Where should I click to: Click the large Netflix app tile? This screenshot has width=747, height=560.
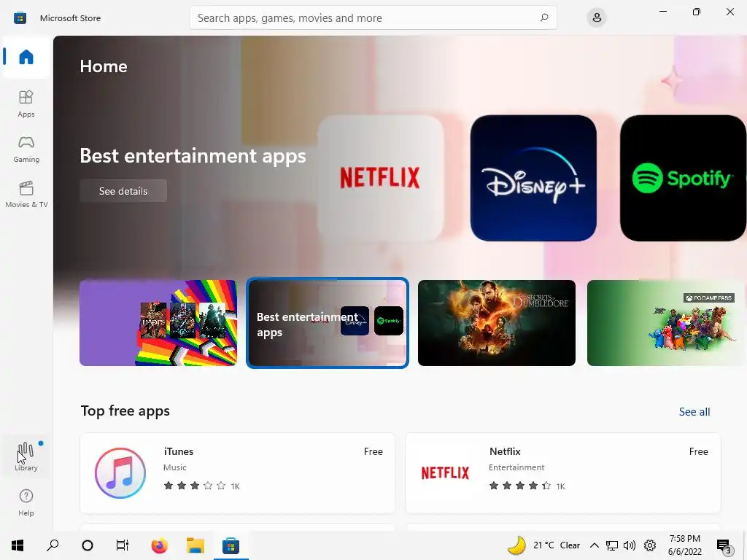pos(381,178)
